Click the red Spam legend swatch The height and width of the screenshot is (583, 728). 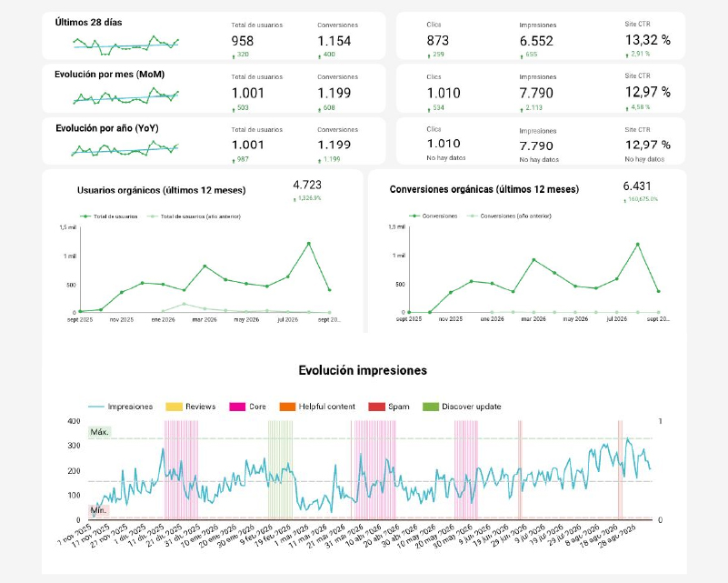376,407
